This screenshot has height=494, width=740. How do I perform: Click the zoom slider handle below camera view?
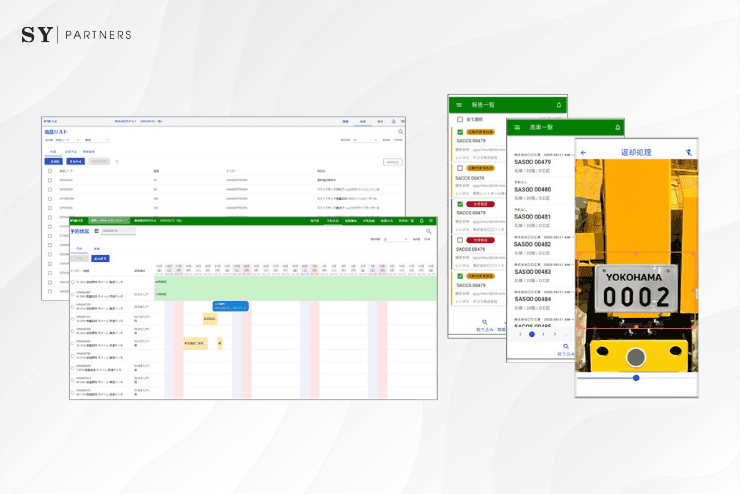(x=636, y=378)
